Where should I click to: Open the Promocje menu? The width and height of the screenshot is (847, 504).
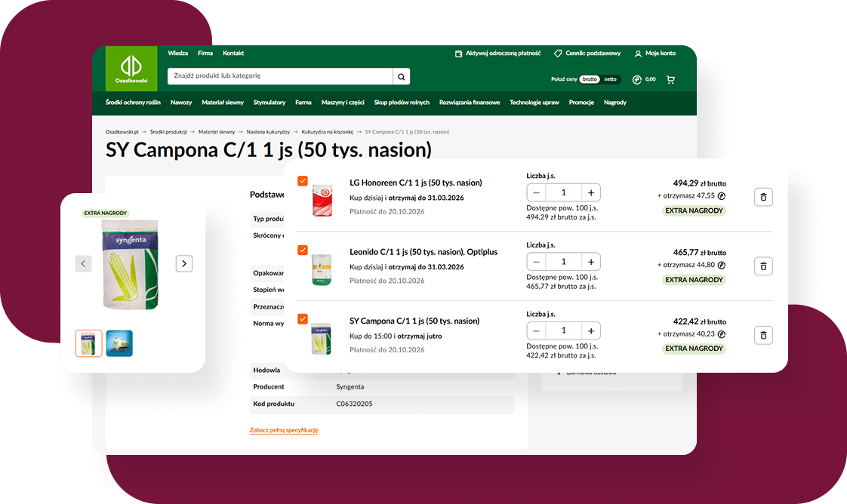click(581, 103)
